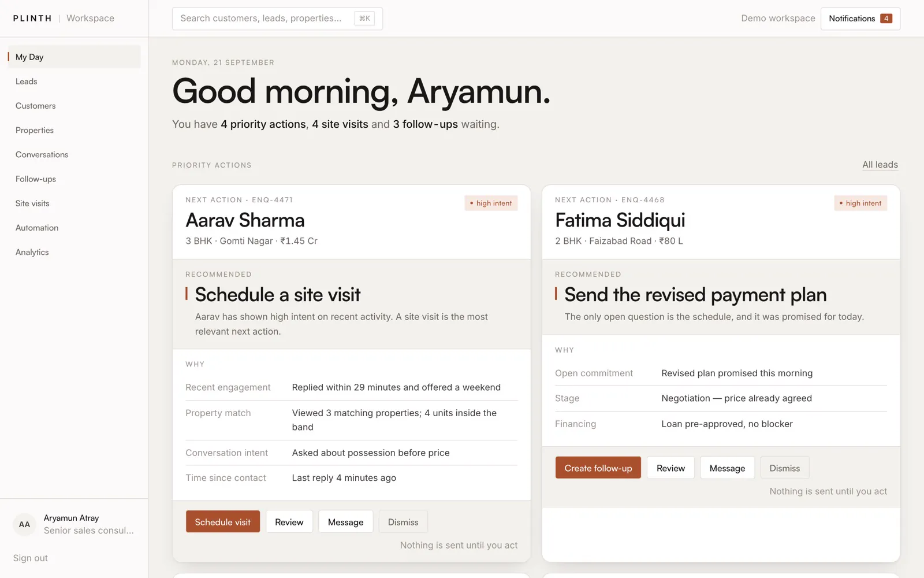The width and height of the screenshot is (924, 578).
Task: Message Aarav Sharma
Action: 346,522
